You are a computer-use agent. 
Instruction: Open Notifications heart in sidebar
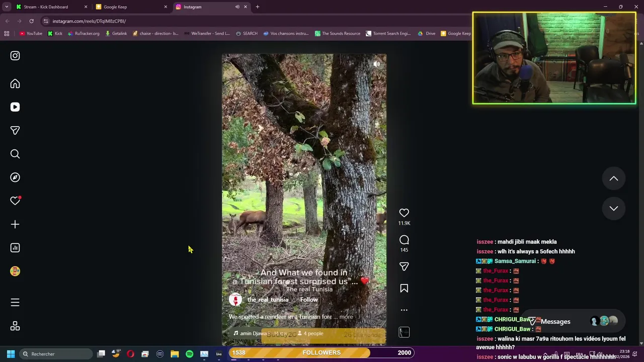tap(15, 201)
